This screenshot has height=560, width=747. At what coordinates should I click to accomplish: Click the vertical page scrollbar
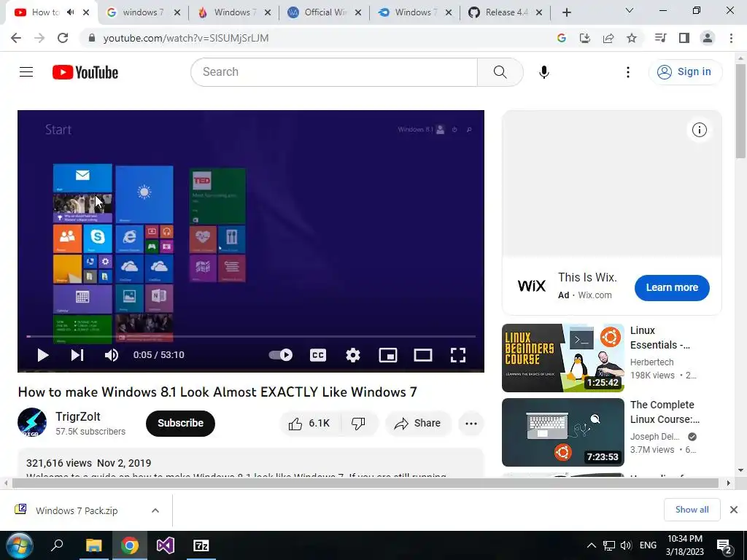[741, 109]
